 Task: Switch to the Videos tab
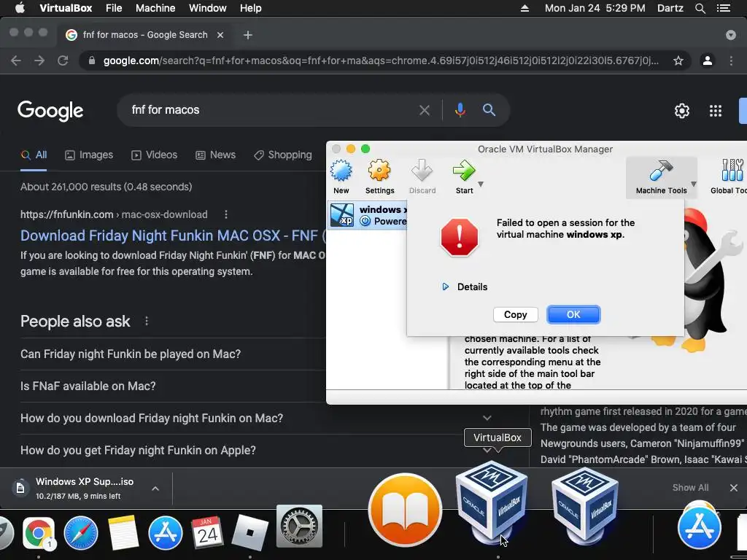(155, 155)
